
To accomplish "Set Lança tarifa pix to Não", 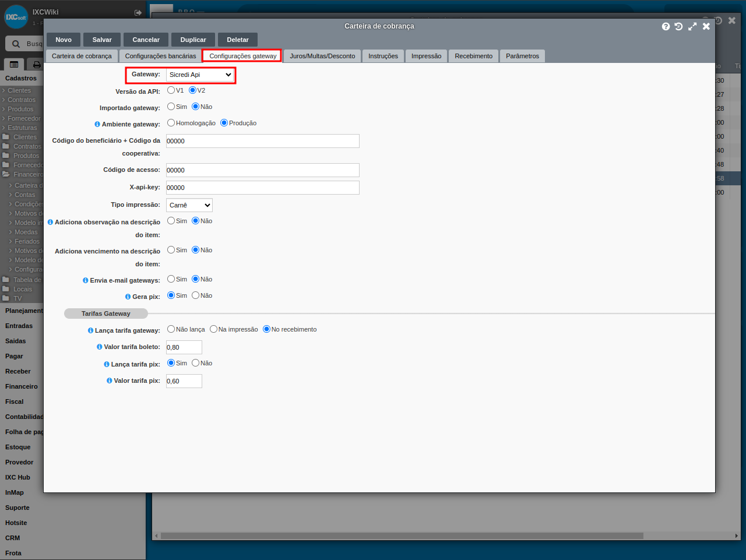I will coord(195,363).
